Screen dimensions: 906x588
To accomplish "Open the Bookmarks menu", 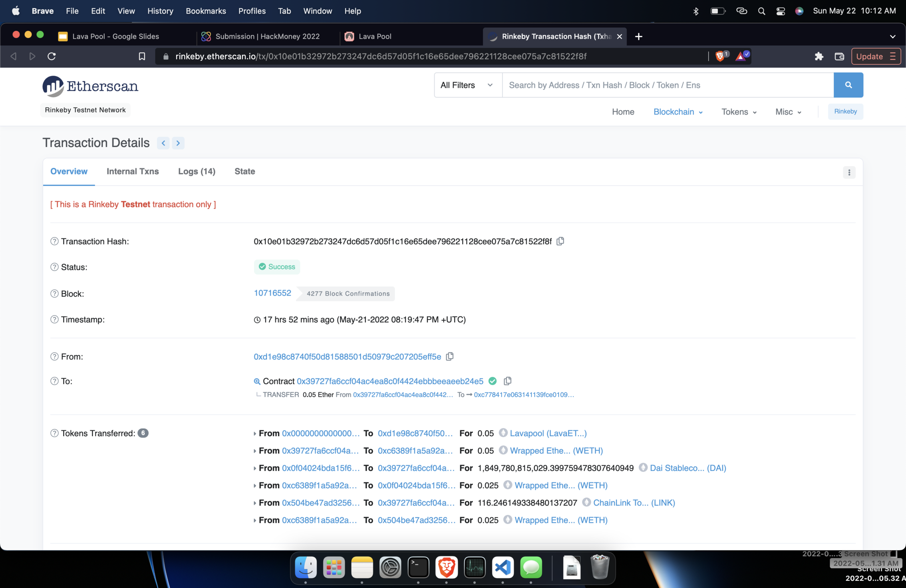I will pyautogui.click(x=206, y=11).
